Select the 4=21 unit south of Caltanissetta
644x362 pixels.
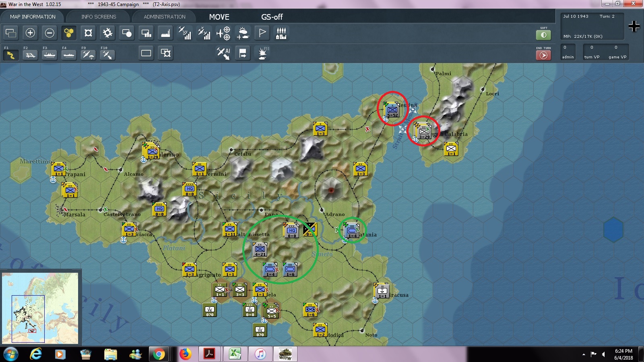[x=260, y=249]
